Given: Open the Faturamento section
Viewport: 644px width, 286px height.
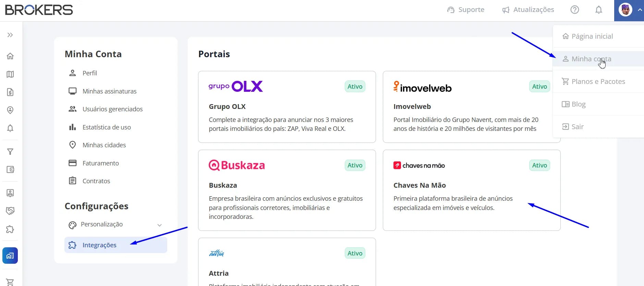Looking at the screenshot, I should tap(100, 163).
